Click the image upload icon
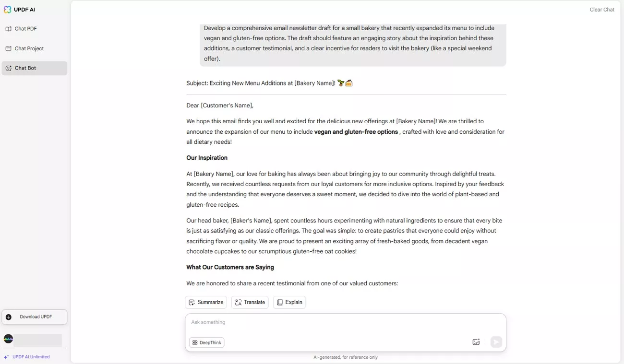624x364 pixels. coord(476,342)
